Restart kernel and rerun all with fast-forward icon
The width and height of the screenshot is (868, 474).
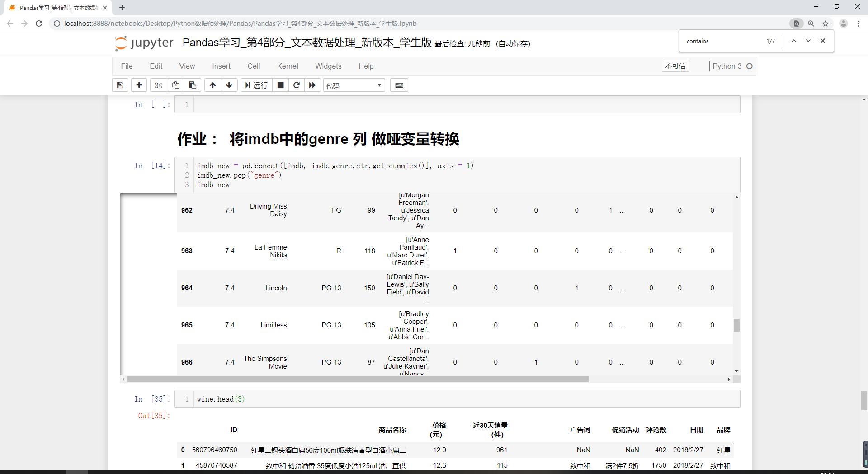(x=312, y=85)
